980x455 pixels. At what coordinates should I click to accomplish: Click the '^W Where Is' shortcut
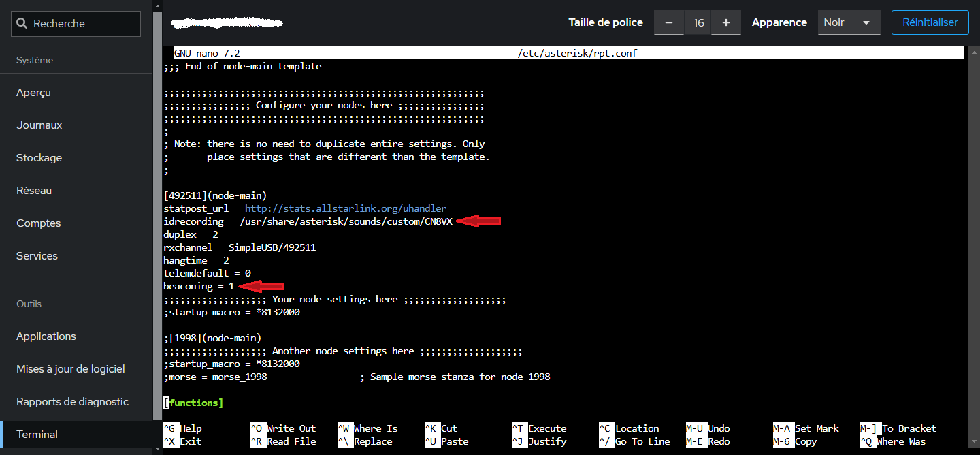367,428
